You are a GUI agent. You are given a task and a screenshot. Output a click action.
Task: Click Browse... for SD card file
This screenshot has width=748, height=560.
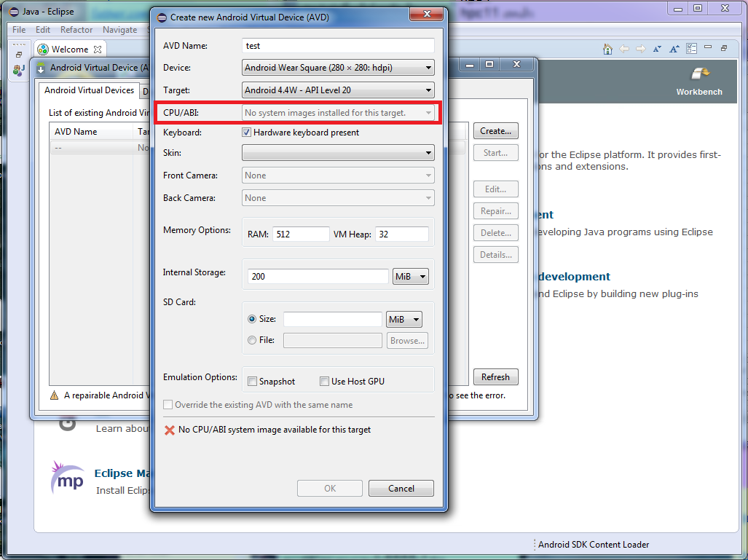pyautogui.click(x=407, y=341)
